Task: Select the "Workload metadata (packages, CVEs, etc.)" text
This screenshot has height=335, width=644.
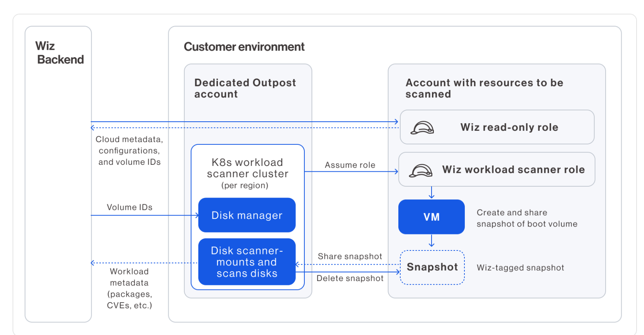Action: pyautogui.click(x=130, y=288)
